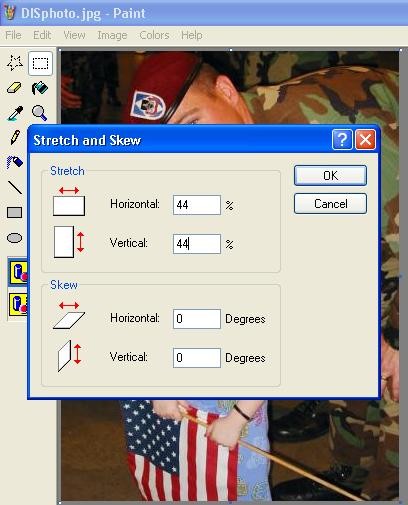Confirm the dialog with OK
Screen dimensions: 408x505
click(330, 176)
